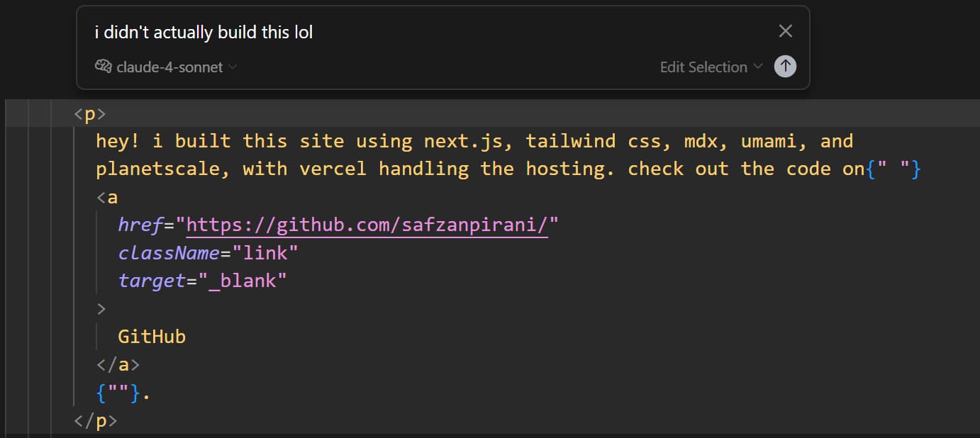Click the href attribute name
Image resolution: width=980 pixels, height=438 pixels.
140,225
